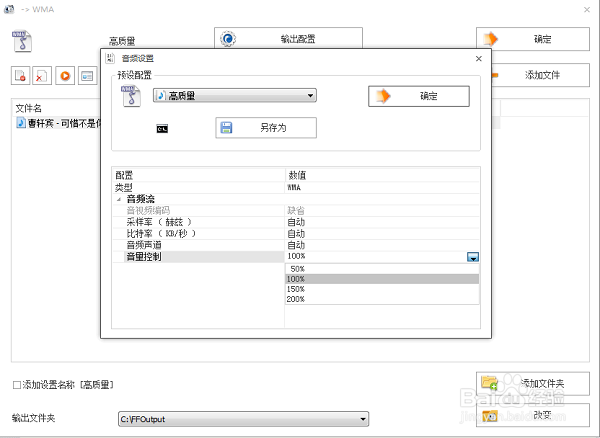
Task: Click the 自动 value for 比特率
Action: coord(382,233)
